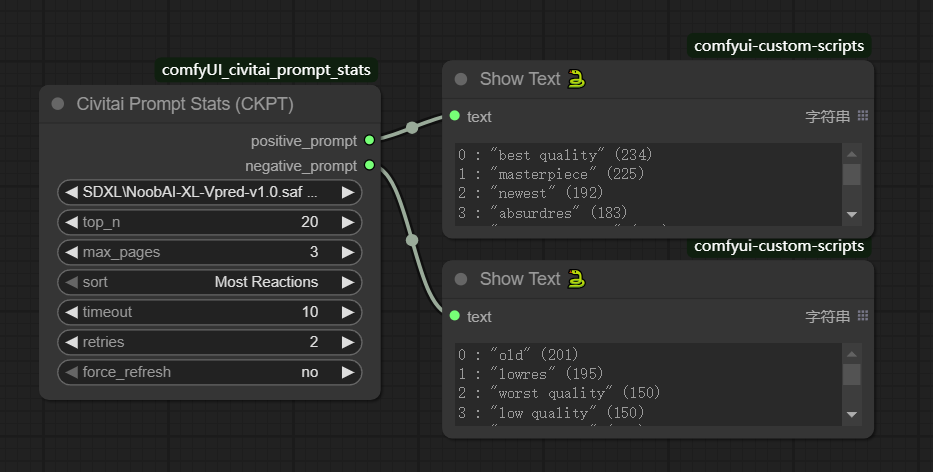
Task: Click the max_pages value 3
Action: tap(314, 252)
